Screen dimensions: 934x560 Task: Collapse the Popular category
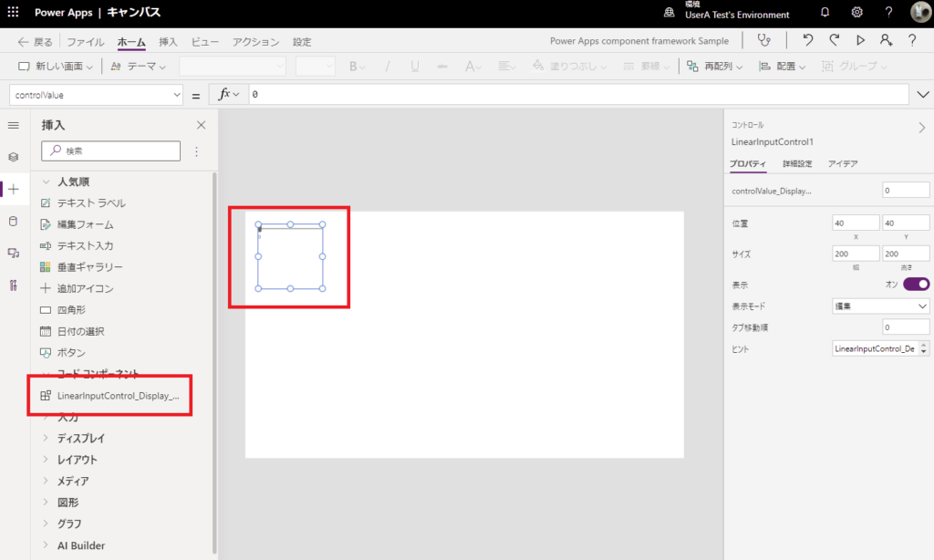(x=46, y=181)
